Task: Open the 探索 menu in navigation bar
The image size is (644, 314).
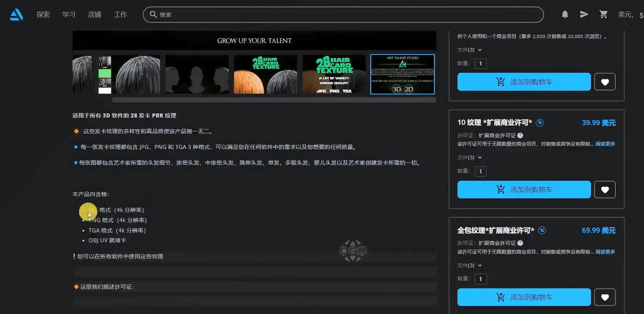Action: [x=43, y=15]
